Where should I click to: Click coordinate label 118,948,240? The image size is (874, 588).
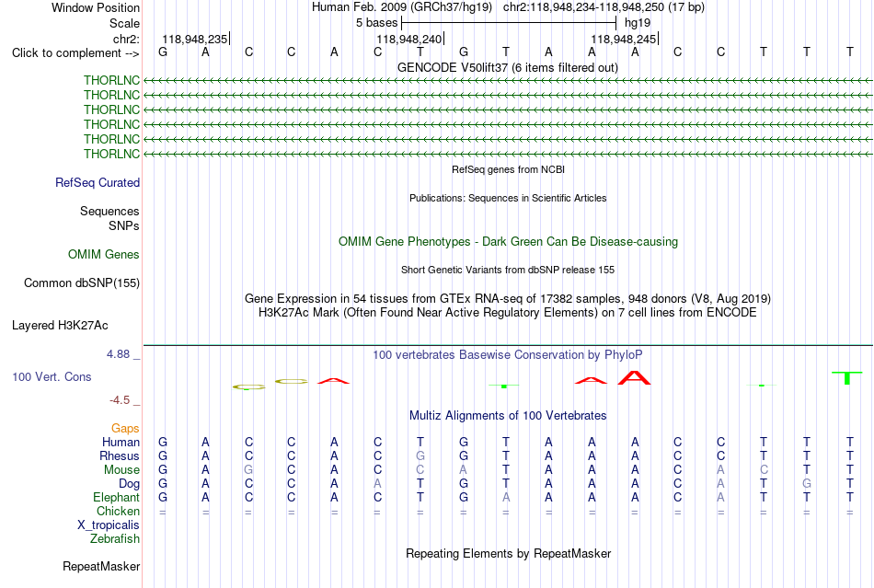point(409,39)
